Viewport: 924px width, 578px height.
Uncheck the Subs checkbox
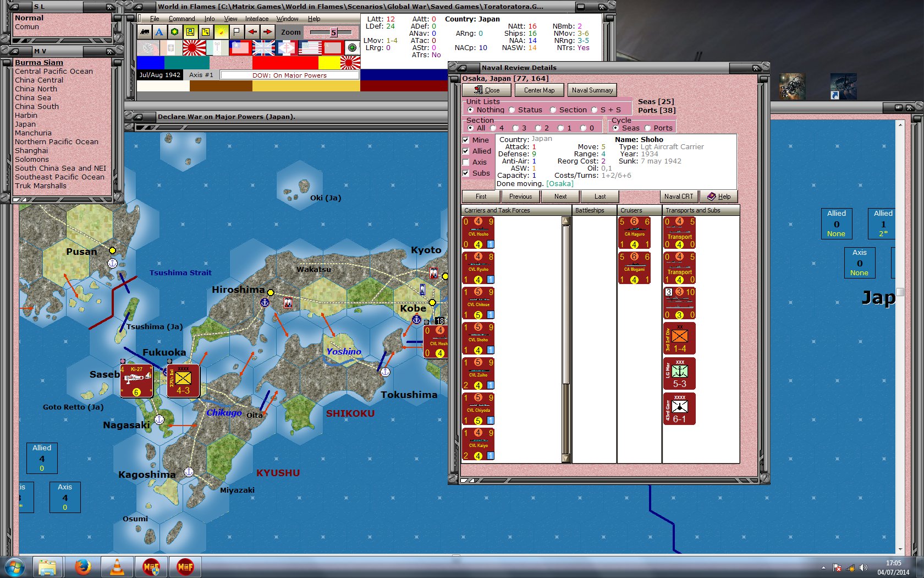[x=466, y=173]
